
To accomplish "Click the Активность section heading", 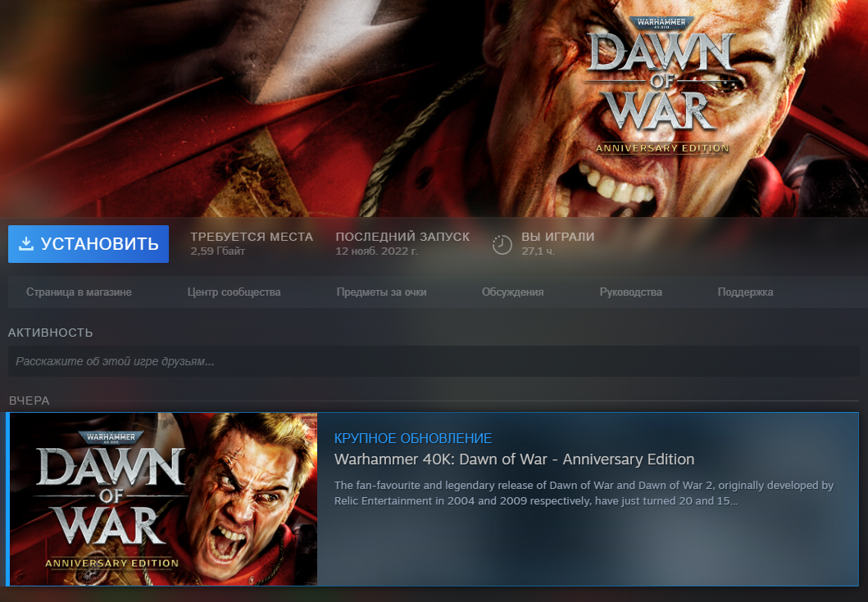I will pos(50,333).
